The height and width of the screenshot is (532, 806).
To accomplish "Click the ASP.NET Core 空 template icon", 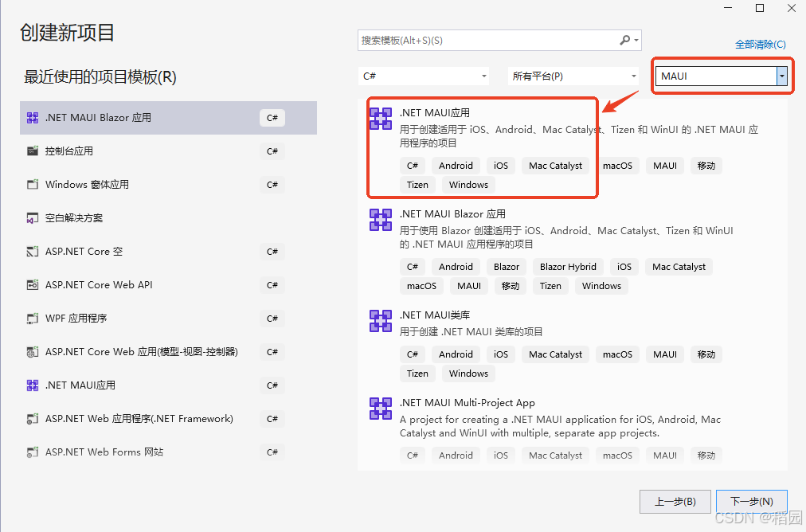I will click(33, 252).
